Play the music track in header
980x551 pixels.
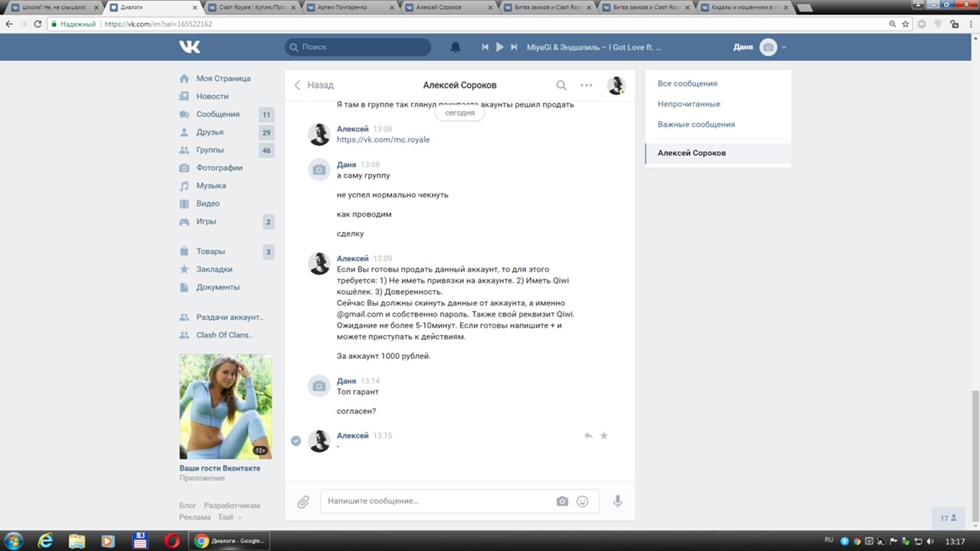(499, 47)
